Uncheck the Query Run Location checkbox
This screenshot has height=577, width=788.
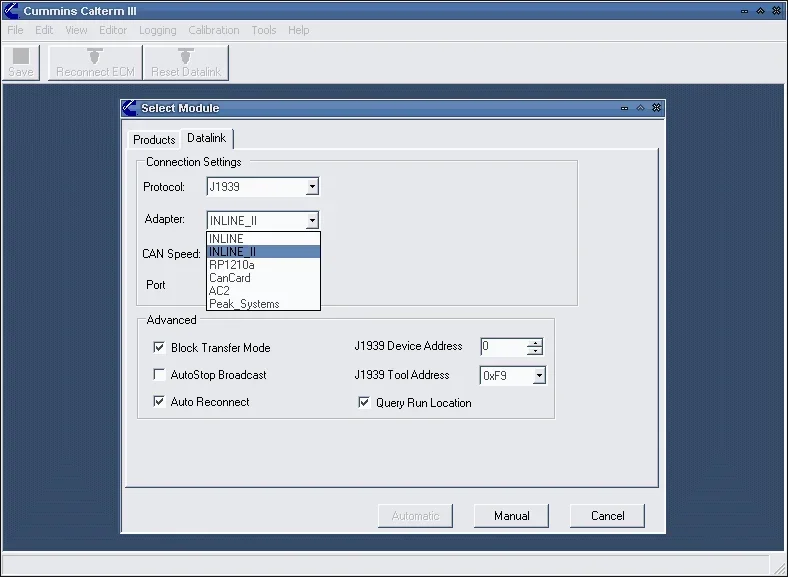coord(364,402)
